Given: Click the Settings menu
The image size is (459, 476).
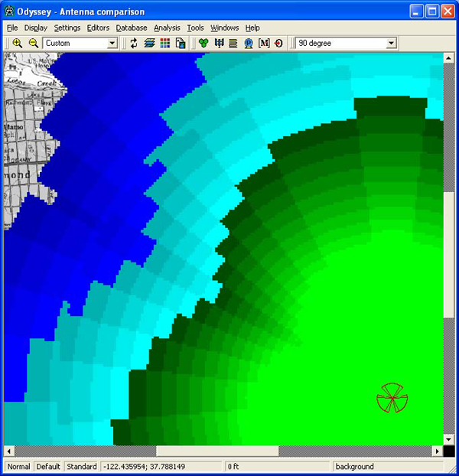Looking at the screenshot, I should pyautogui.click(x=67, y=28).
